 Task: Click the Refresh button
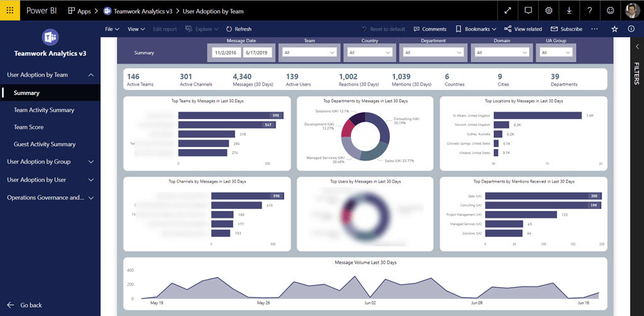238,29
